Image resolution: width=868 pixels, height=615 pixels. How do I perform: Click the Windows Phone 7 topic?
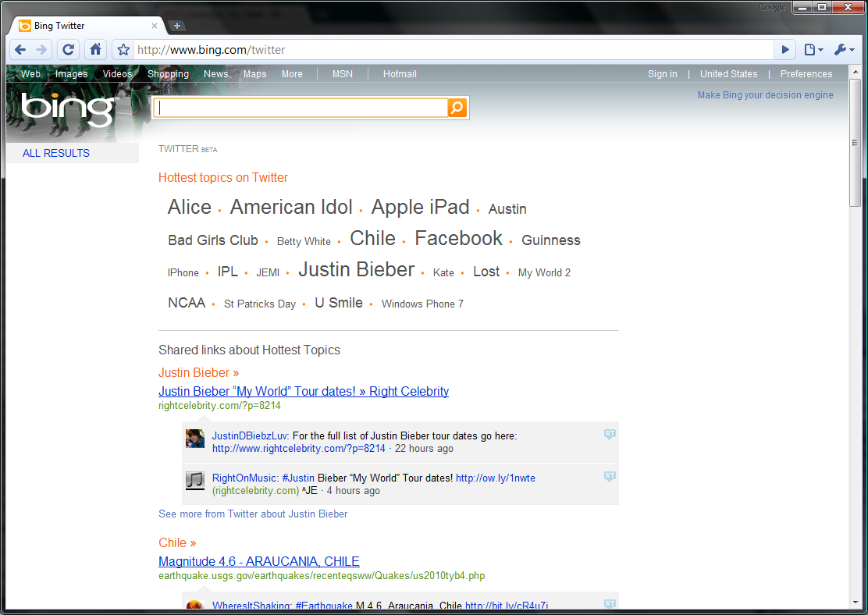pos(422,304)
